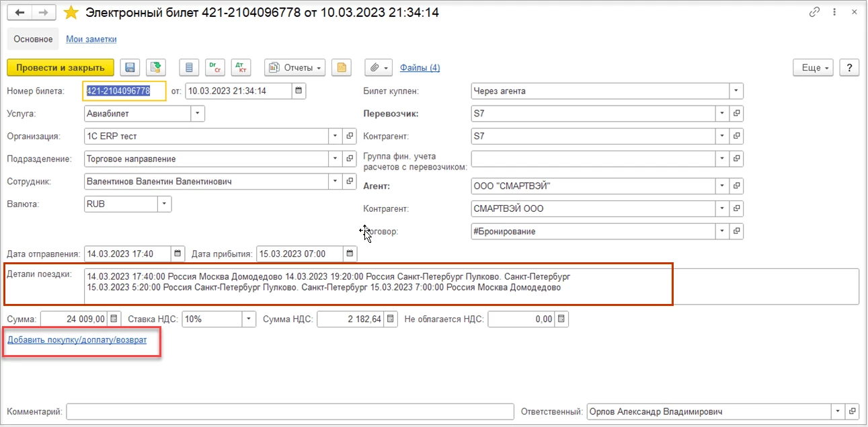Image resolution: width=868 pixels, height=427 pixels.
Task: Open the document movements list icon
Action: click(x=190, y=67)
